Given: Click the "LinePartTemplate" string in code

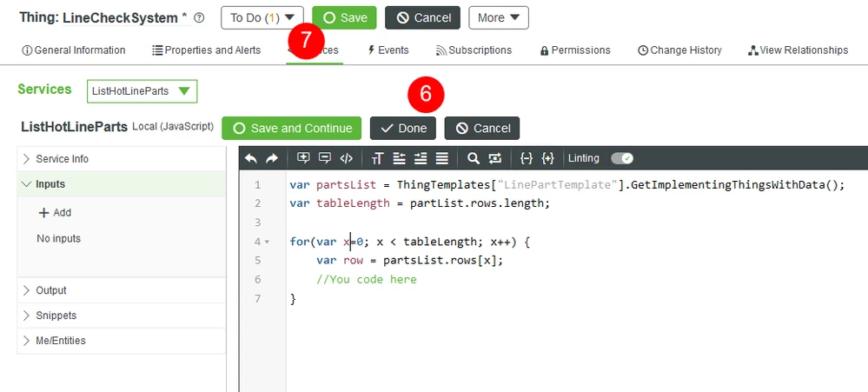Looking at the screenshot, I should click(556, 185).
